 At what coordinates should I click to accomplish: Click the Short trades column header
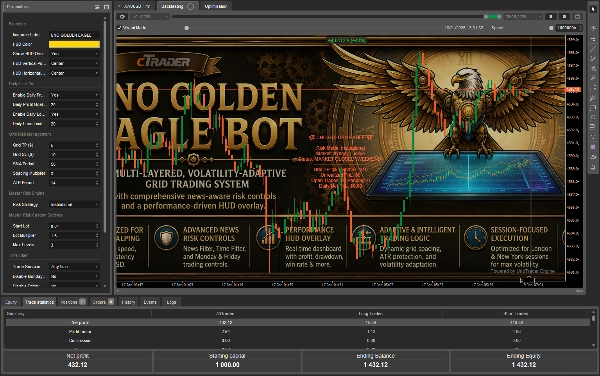click(x=516, y=314)
